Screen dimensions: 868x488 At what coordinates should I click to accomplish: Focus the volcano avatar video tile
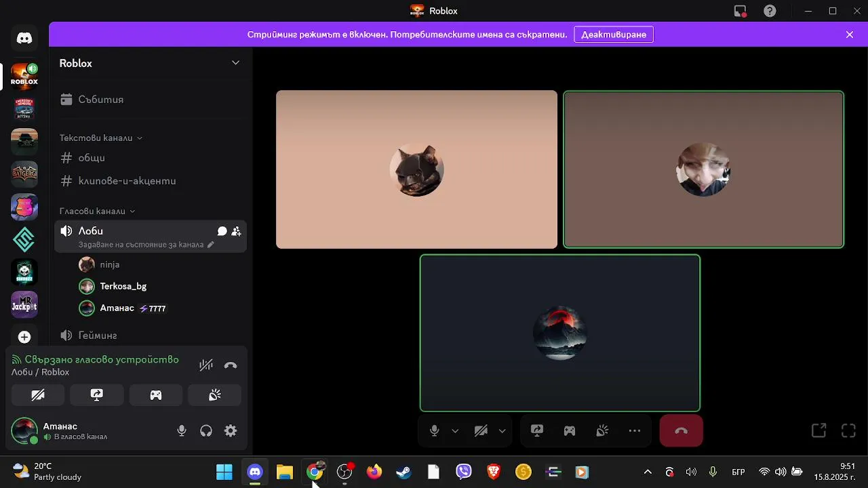[x=560, y=333]
